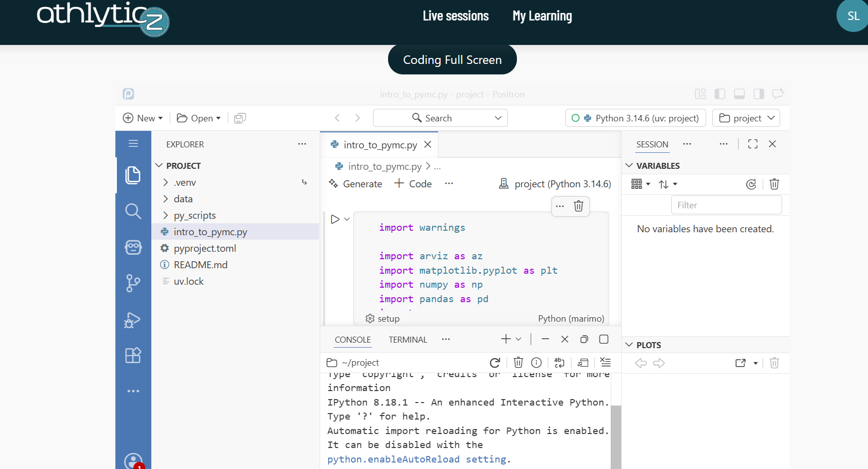This screenshot has height=469, width=868.
Task: Maximize the Session panel
Action: 753,144
